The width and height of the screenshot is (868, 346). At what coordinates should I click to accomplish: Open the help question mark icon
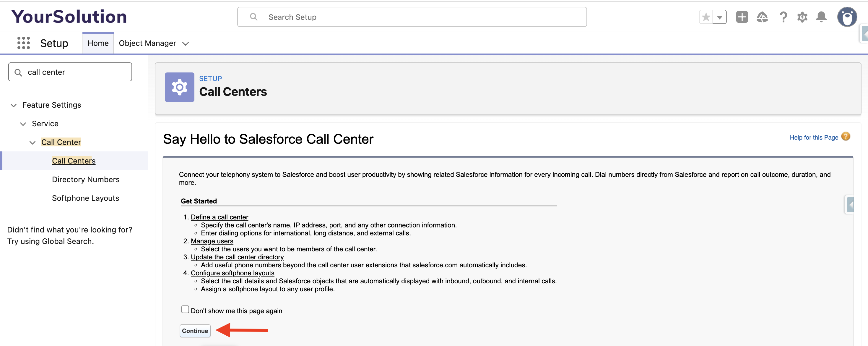coord(783,17)
